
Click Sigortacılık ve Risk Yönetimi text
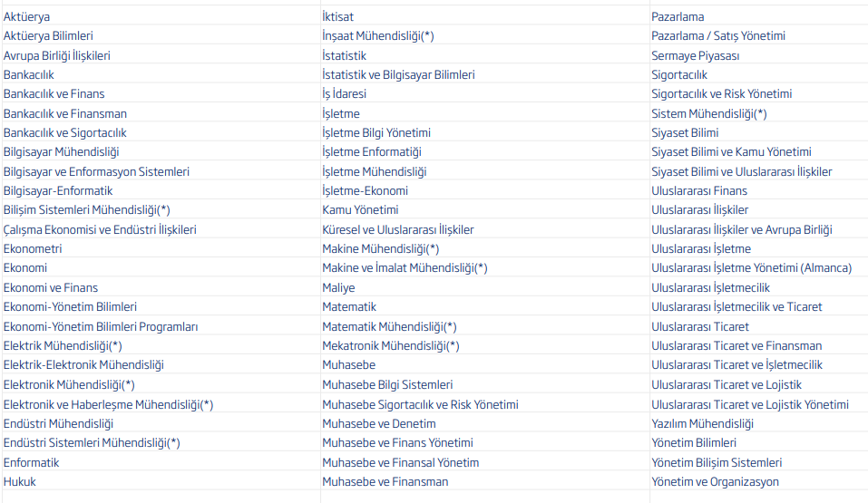(x=722, y=94)
